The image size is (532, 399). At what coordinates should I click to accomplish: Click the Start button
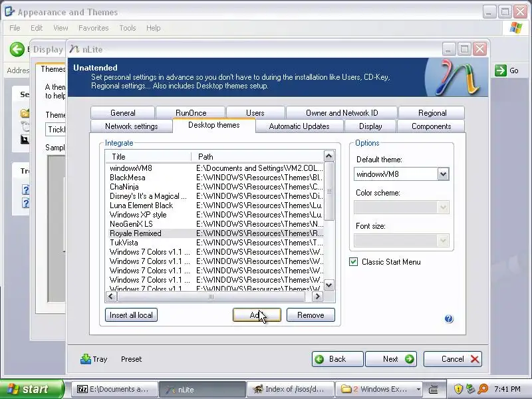click(31, 389)
